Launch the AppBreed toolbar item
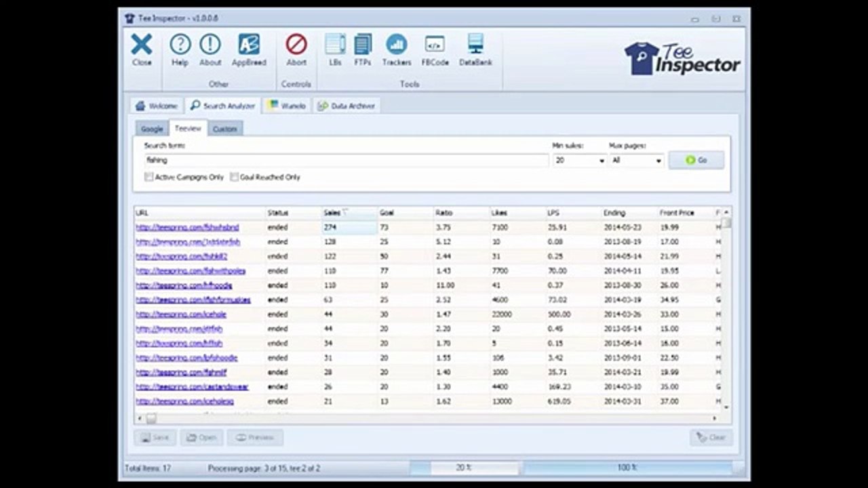The height and width of the screenshot is (488, 868). pyautogui.click(x=249, y=50)
